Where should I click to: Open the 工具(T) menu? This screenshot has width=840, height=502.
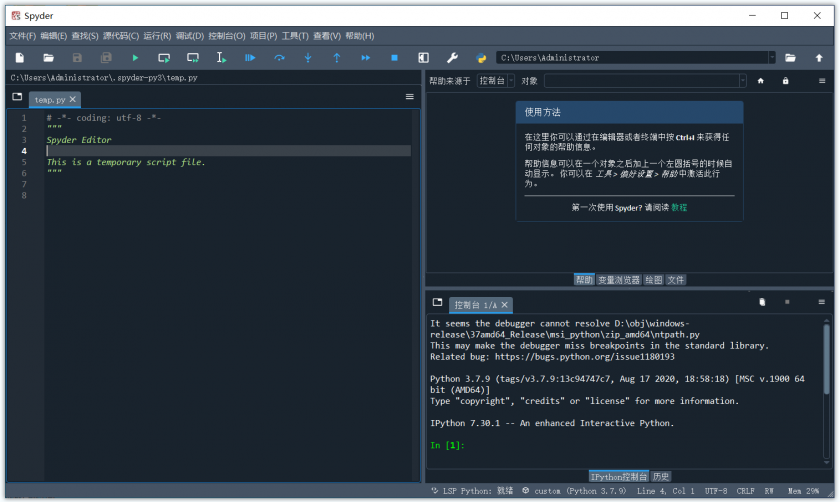[x=295, y=36]
